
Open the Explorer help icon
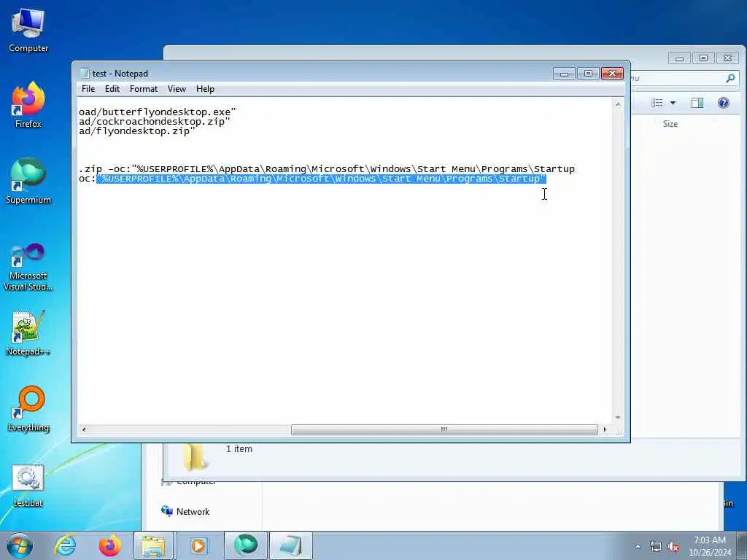tap(723, 103)
